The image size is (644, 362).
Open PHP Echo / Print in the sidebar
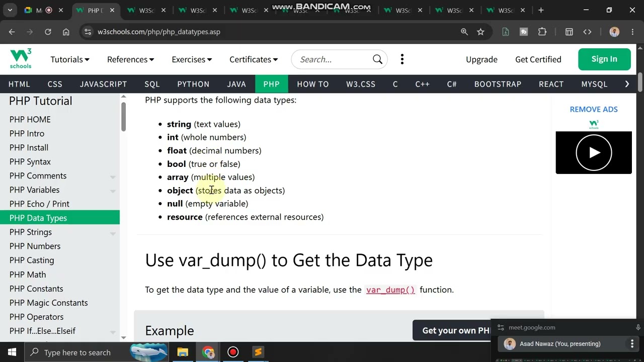pos(39,204)
